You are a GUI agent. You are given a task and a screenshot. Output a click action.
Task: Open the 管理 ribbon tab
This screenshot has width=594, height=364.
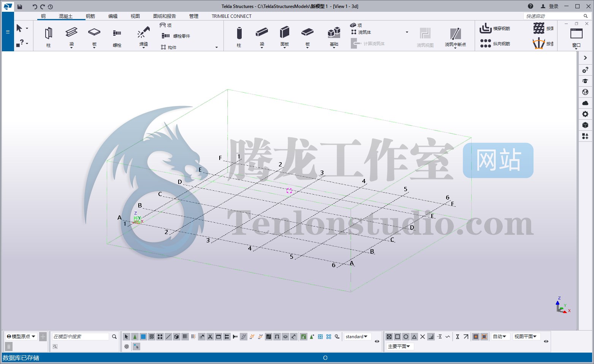tap(194, 16)
